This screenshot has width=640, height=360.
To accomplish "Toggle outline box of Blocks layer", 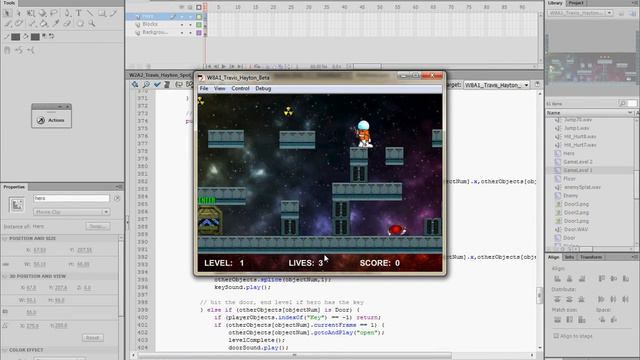I will point(199,24).
